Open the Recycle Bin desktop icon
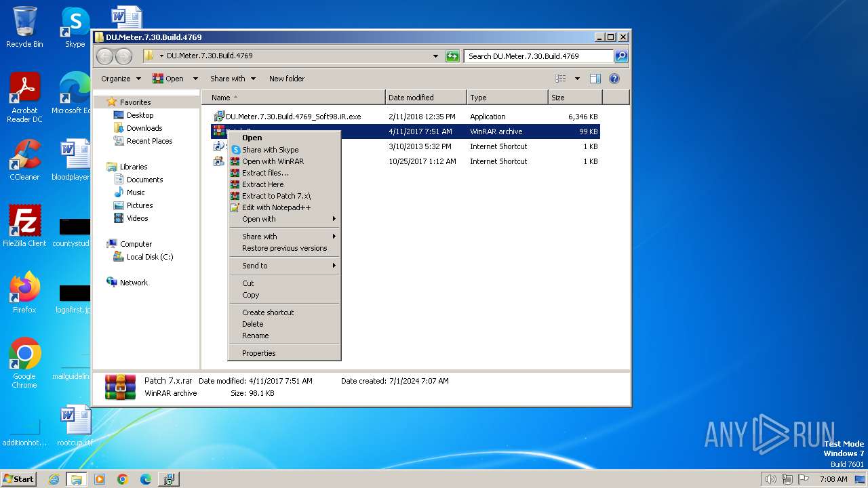The image size is (868, 488). 24,27
